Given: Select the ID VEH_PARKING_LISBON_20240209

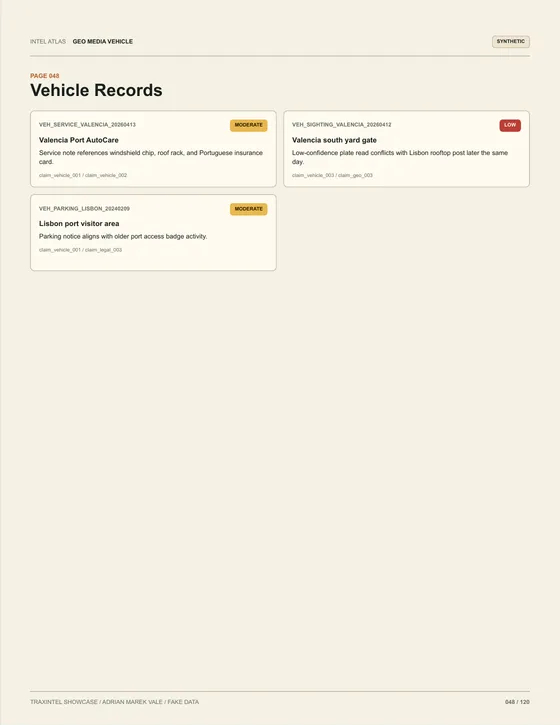Looking at the screenshot, I should pyautogui.click(x=84, y=209).
